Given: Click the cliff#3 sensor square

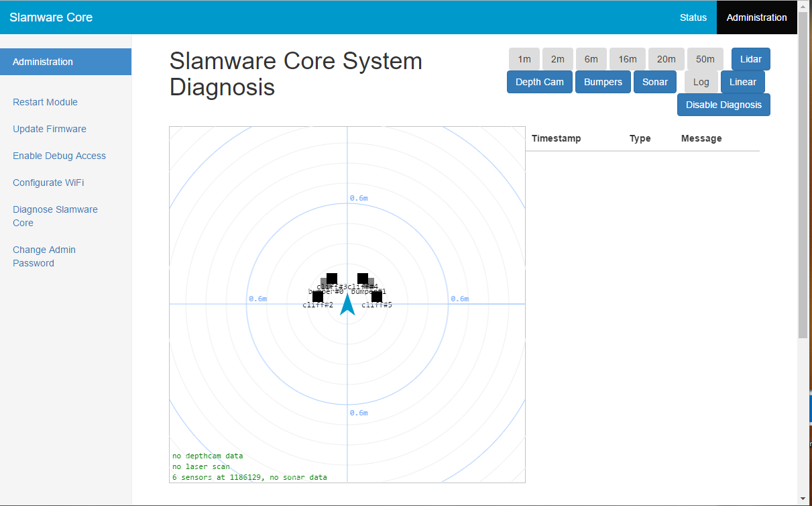Looking at the screenshot, I should (x=332, y=279).
